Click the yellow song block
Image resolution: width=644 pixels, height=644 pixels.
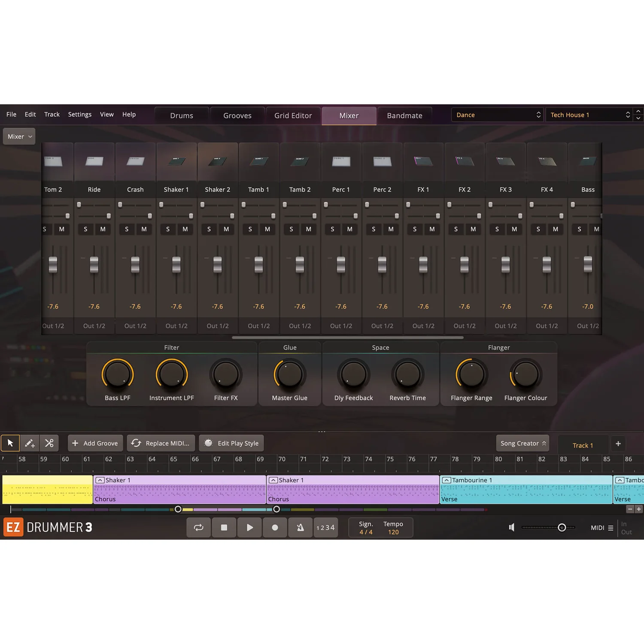coord(48,489)
